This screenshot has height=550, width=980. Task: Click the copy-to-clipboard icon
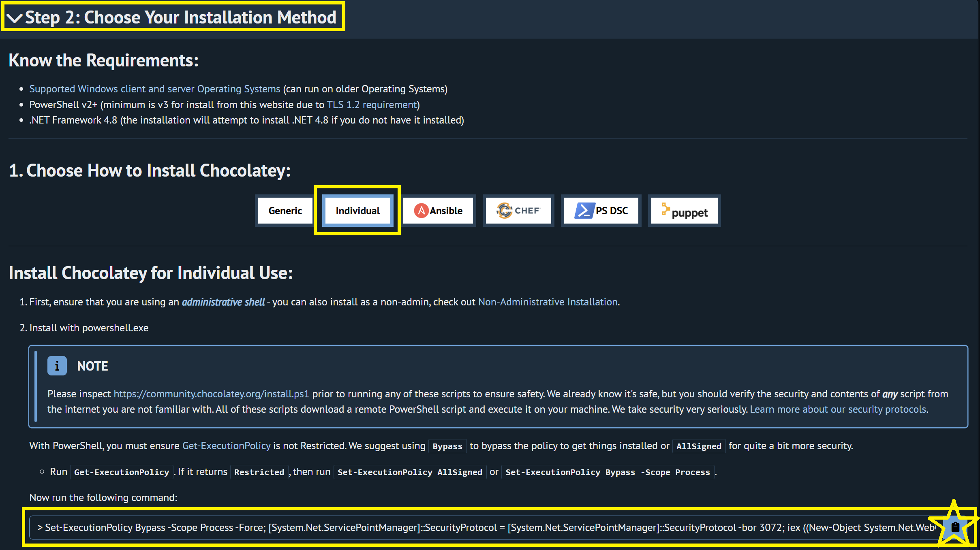[955, 527]
